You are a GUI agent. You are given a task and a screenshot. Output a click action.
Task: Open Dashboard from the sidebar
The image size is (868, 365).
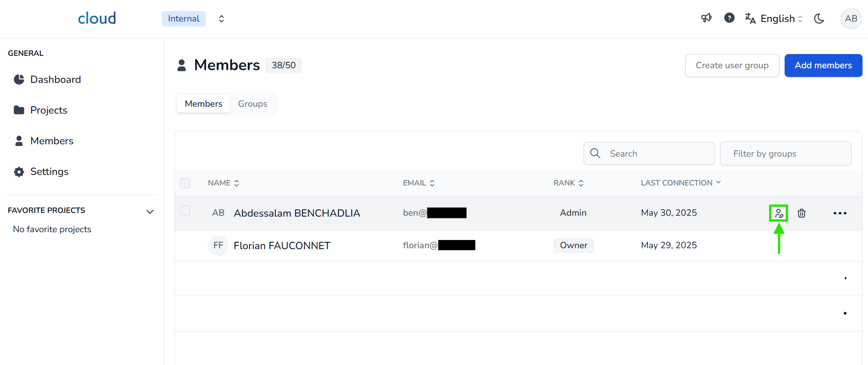[x=55, y=80]
